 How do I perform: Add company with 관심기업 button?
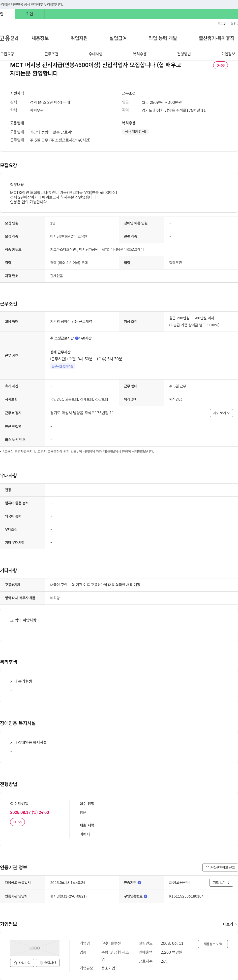[22, 963]
